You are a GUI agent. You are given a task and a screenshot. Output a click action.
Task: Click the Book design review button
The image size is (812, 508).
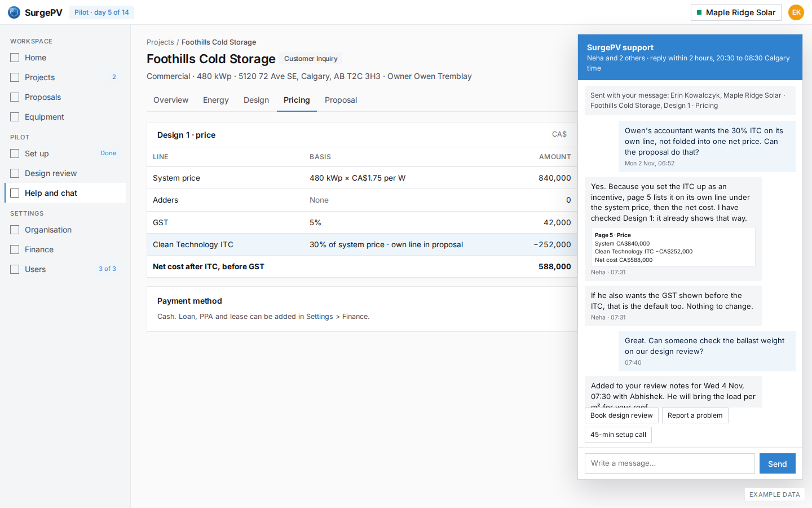pyautogui.click(x=621, y=415)
